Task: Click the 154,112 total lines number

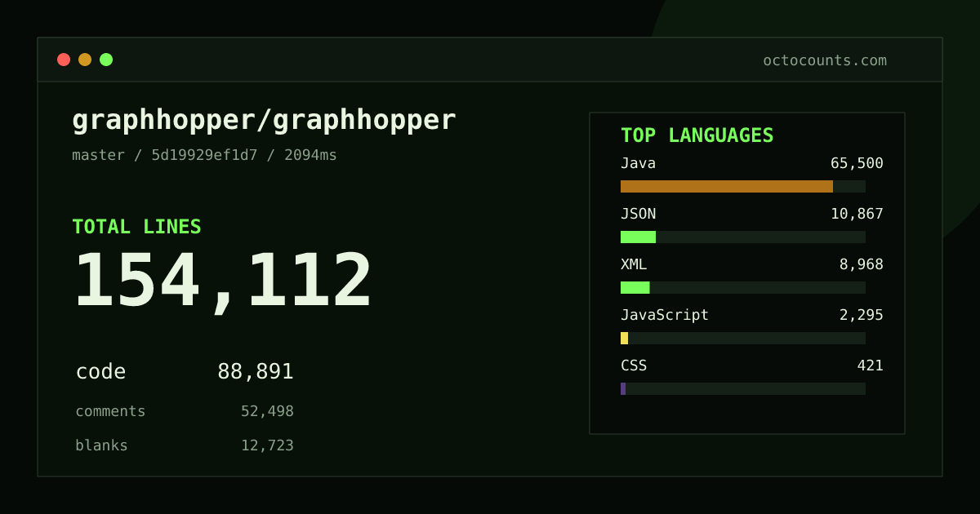Action: tap(223, 281)
